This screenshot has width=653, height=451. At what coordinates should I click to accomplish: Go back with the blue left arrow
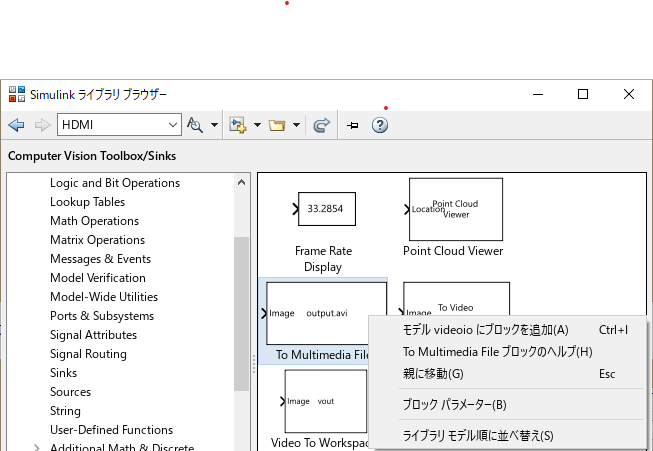16,125
